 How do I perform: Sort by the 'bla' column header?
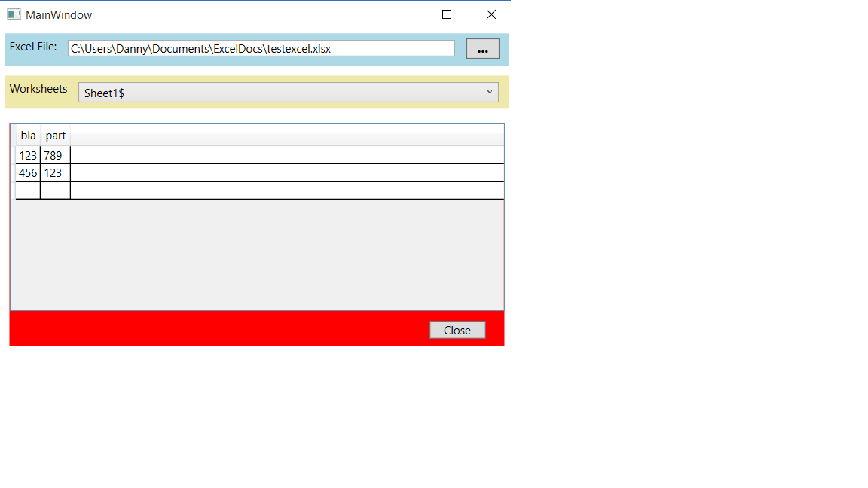[x=28, y=136]
